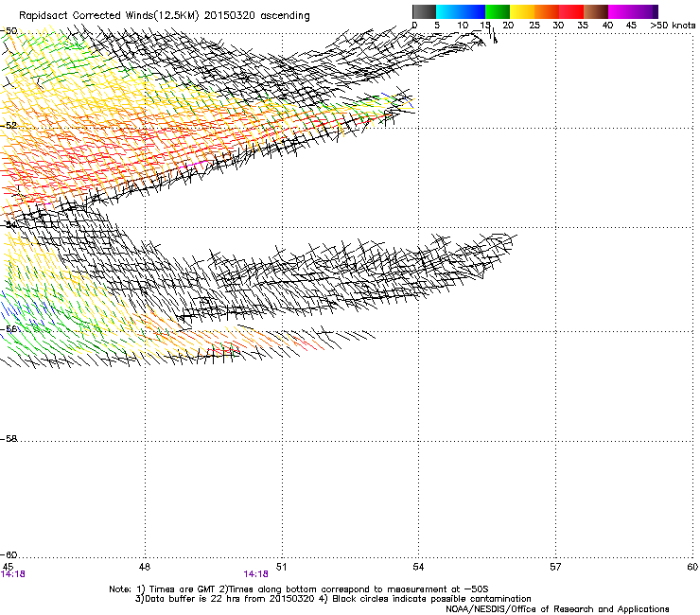The width and height of the screenshot is (700, 615).
Task: Click the green 15-20 knots legend segment
Action: point(498,11)
